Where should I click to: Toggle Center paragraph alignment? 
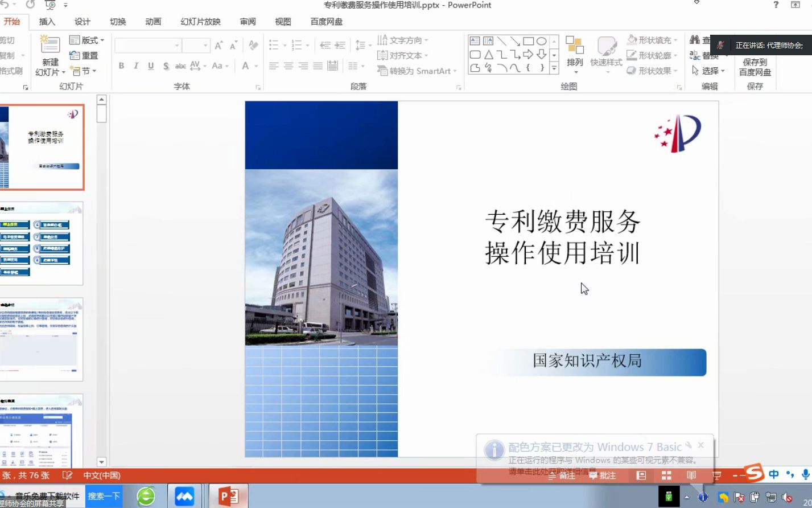click(x=288, y=66)
